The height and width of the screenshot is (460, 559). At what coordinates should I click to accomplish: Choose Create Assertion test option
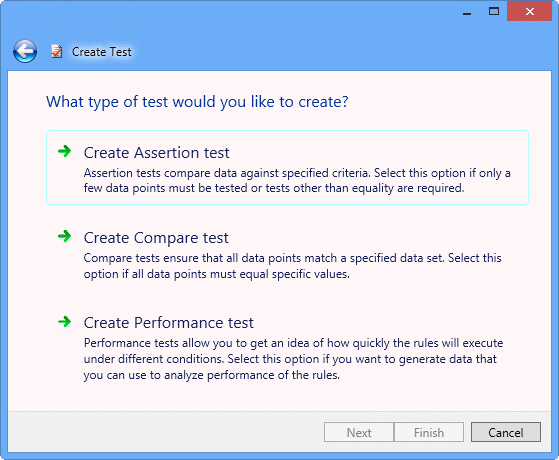(157, 153)
